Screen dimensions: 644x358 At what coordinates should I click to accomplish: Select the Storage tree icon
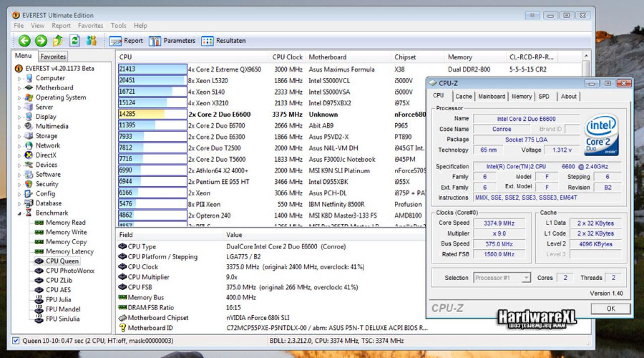(29, 135)
